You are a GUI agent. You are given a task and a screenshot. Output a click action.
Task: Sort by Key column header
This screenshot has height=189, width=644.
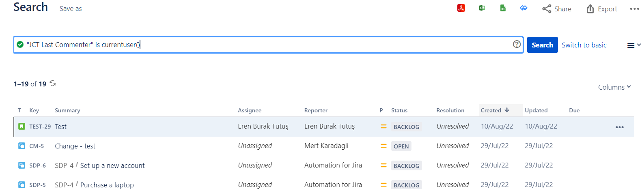point(34,110)
